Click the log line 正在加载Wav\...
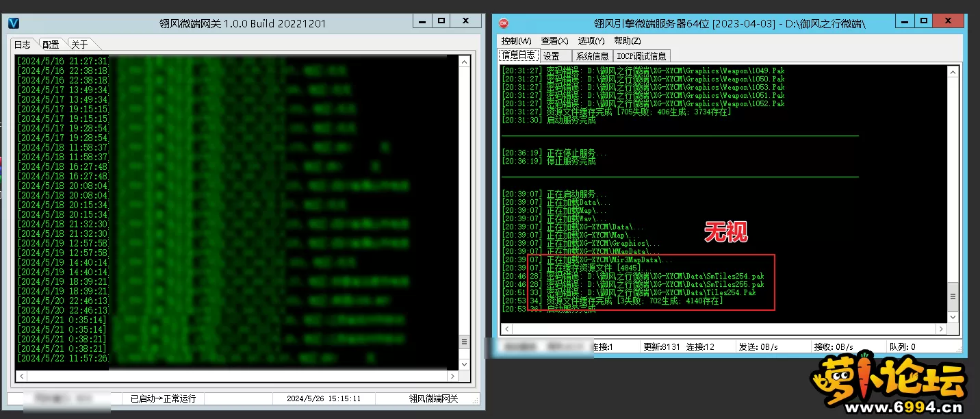The width and height of the screenshot is (980, 419). pyautogui.click(x=554, y=218)
